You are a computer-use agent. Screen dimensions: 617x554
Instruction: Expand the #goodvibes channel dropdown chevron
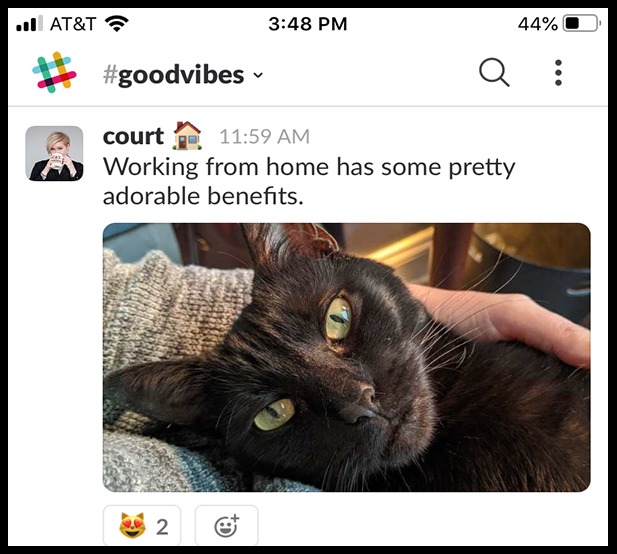[x=258, y=75]
